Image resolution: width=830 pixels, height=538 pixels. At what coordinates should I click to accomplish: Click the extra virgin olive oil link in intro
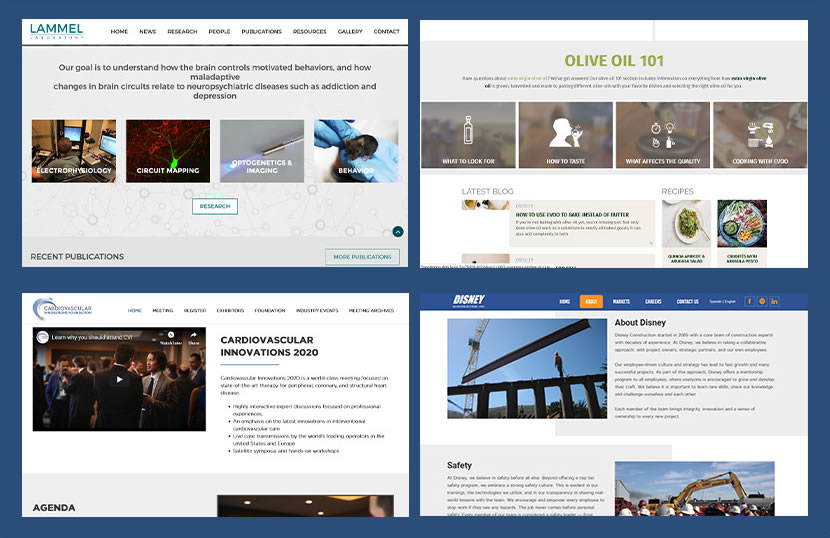point(528,78)
